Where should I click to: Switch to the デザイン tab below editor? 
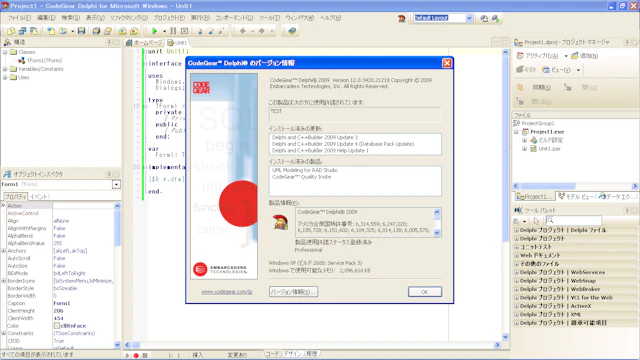[292, 354]
